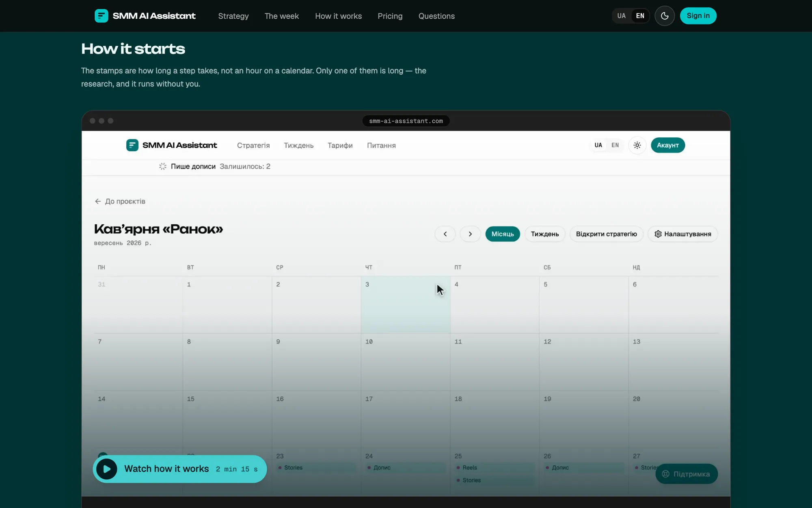The height and width of the screenshot is (508, 812).
Task: Switch site language to UA
Action: (621, 16)
